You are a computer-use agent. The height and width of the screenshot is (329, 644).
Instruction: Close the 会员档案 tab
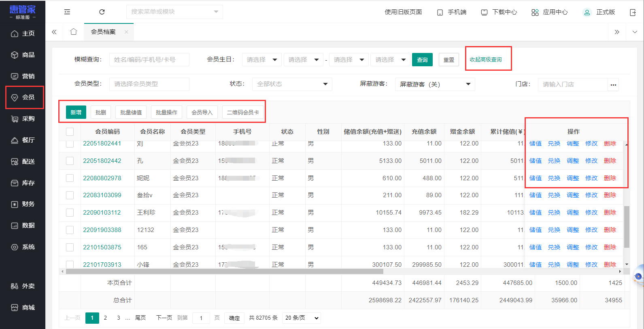(x=126, y=32)
